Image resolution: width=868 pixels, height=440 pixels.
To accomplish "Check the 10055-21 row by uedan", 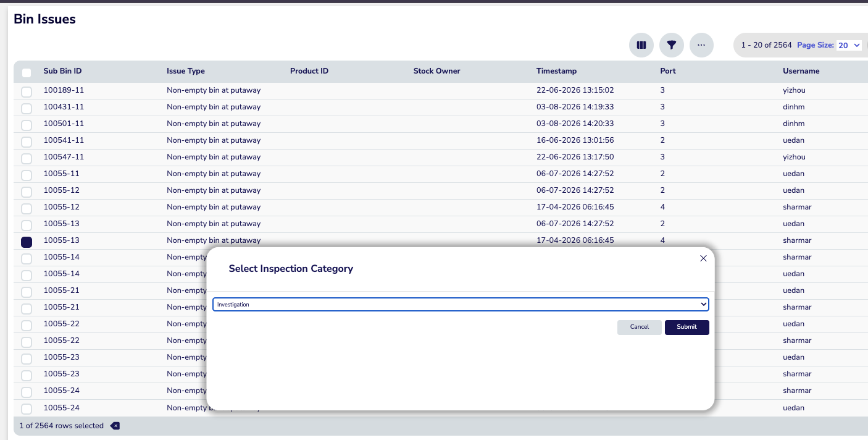I will [x=27, y=292].
